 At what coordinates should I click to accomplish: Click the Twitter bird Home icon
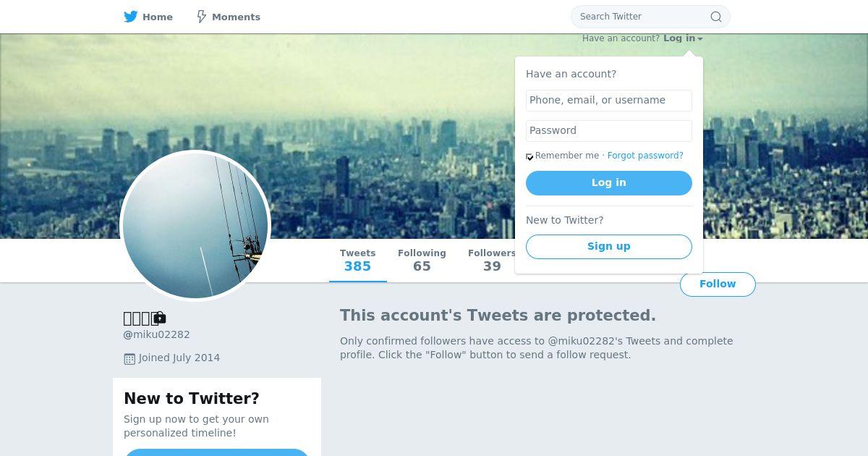(x=131, y=17)
